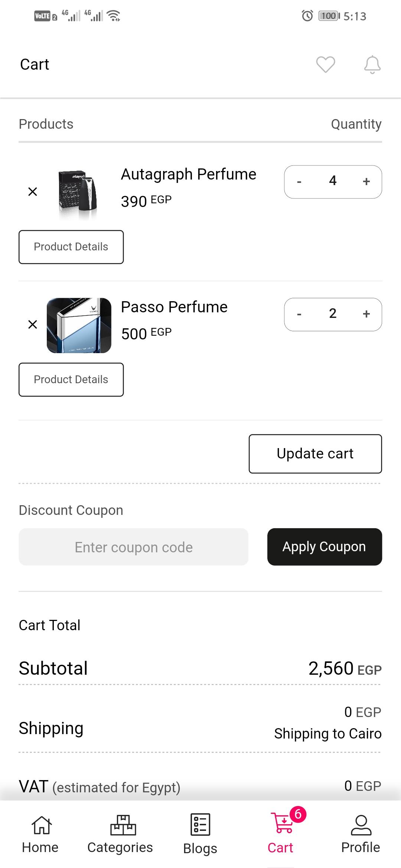
Task: Increase Autagraph Perfume quantity
Action: [366, 181]
